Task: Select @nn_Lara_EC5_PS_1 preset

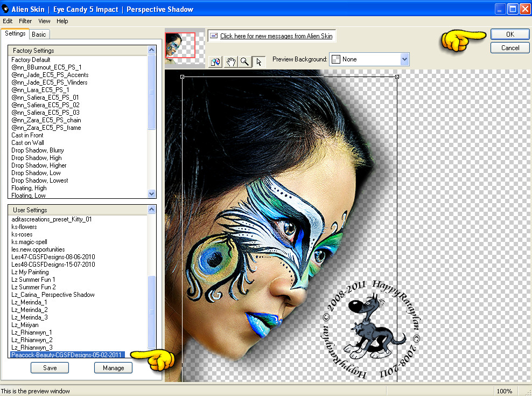Action: [40, 90]
